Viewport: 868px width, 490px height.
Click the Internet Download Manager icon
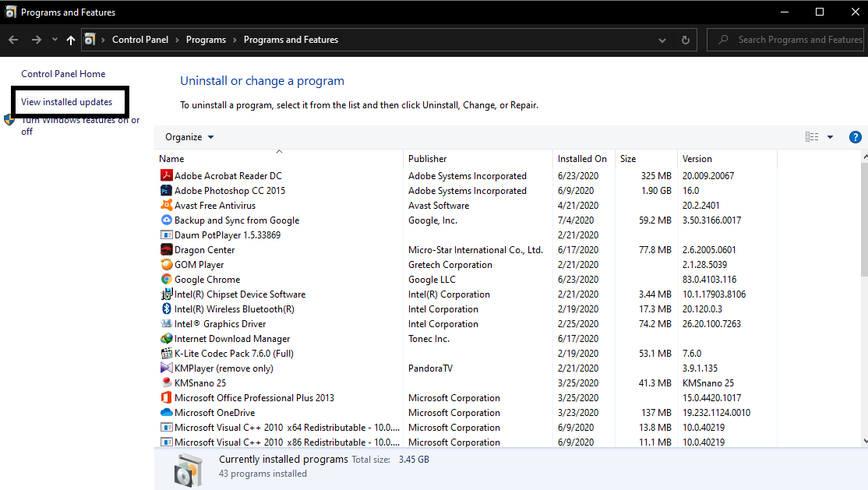pyautogui.click(x=166, y=338)
